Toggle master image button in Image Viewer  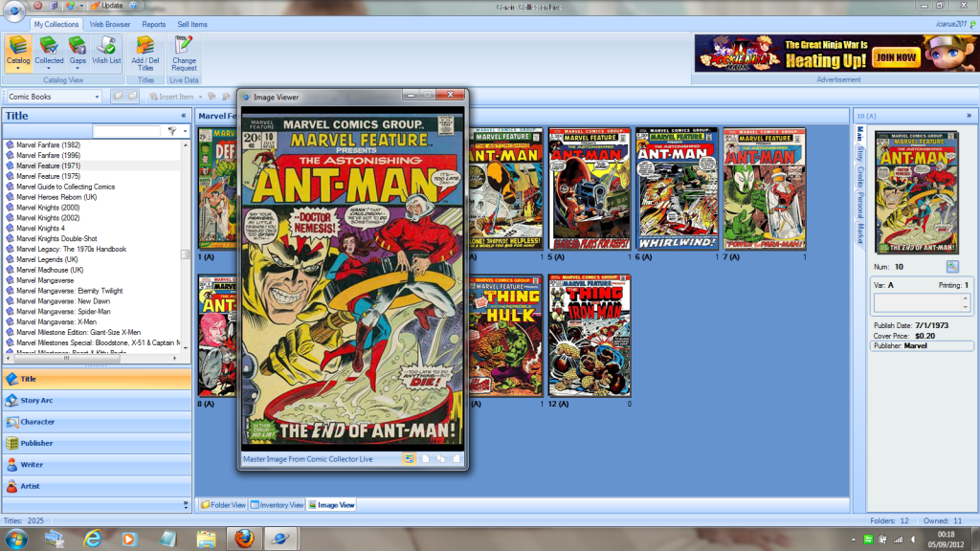pos(409,458)
